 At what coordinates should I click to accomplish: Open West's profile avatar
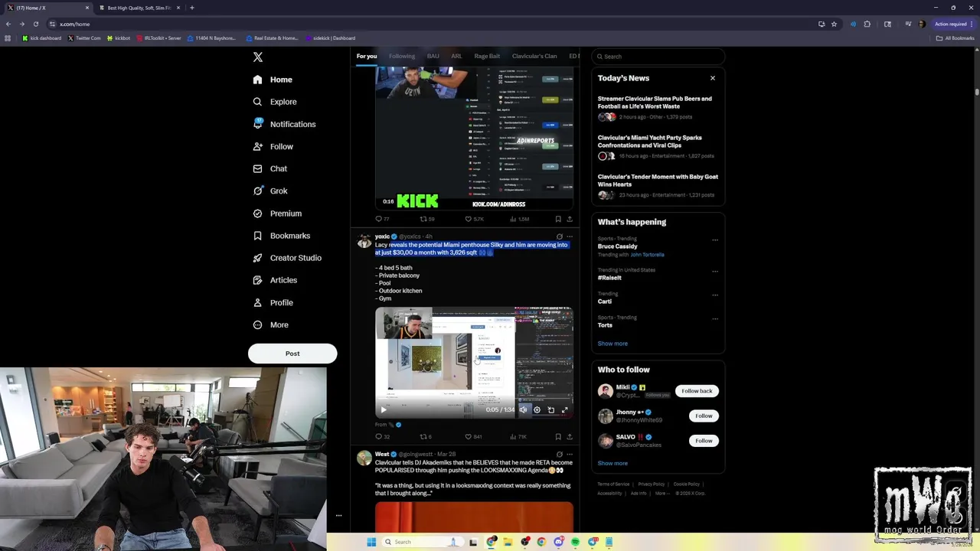pyautogui.click(x=364, y=458)
